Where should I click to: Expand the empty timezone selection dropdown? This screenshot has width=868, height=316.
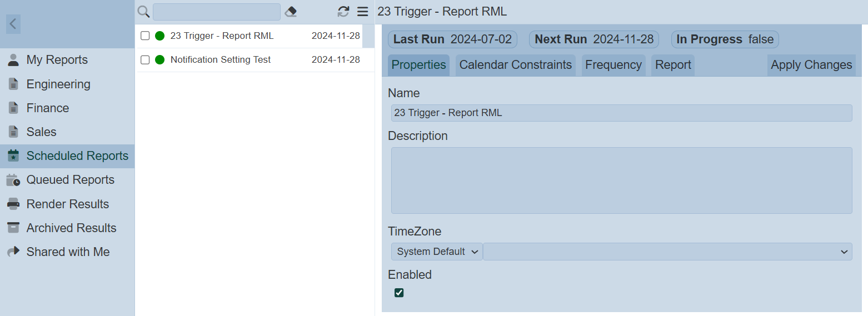coord(667,252)
